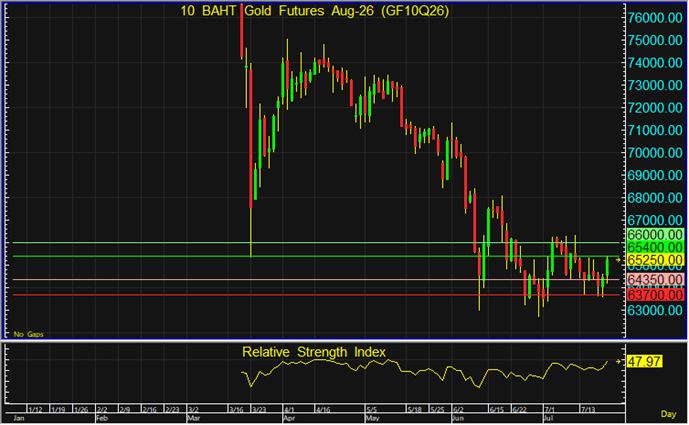The width and height of the screenshot is (689, 425).
Task: Select the bright green 65400.00 price tag
Action: [x=655, y=247]
